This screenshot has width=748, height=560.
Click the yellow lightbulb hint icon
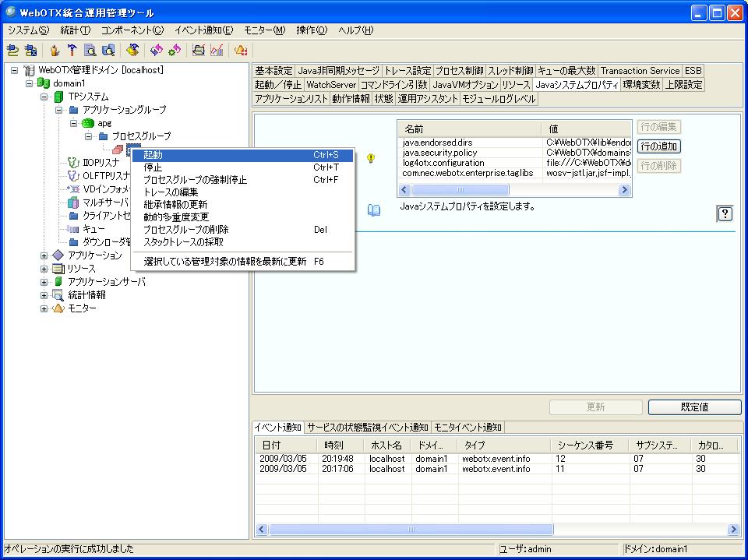pos(371,158)
